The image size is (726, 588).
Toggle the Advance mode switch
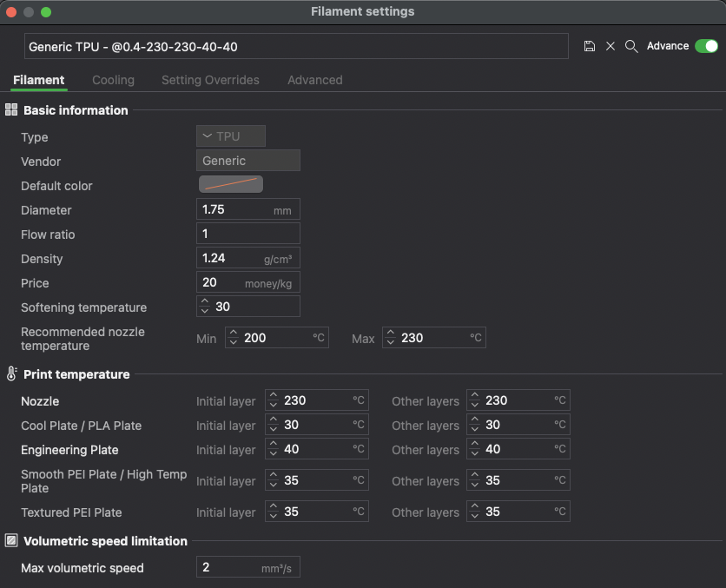click(706, 46)
